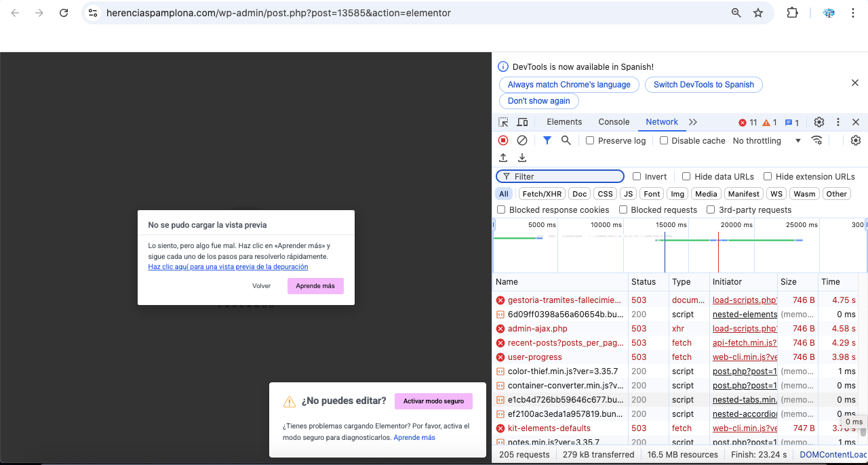This screenshot has height=465, width=868.
Task: Open the network search magnifier
Action: (566, 140)
